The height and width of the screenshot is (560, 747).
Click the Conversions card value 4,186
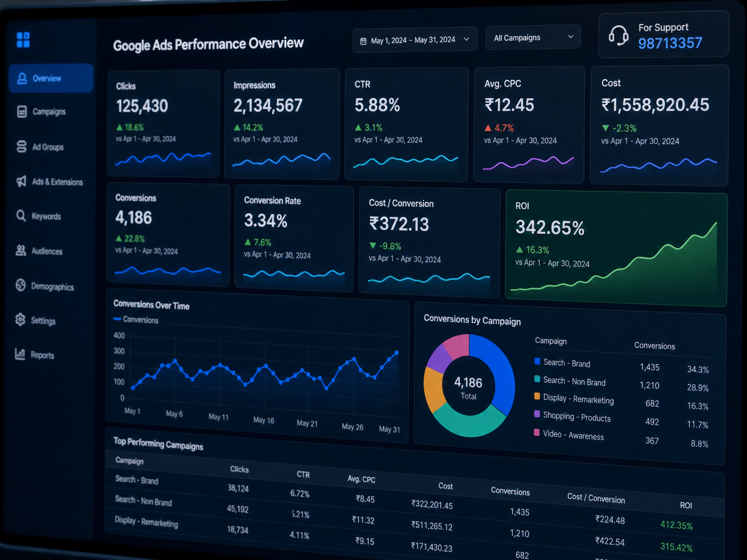134,218
